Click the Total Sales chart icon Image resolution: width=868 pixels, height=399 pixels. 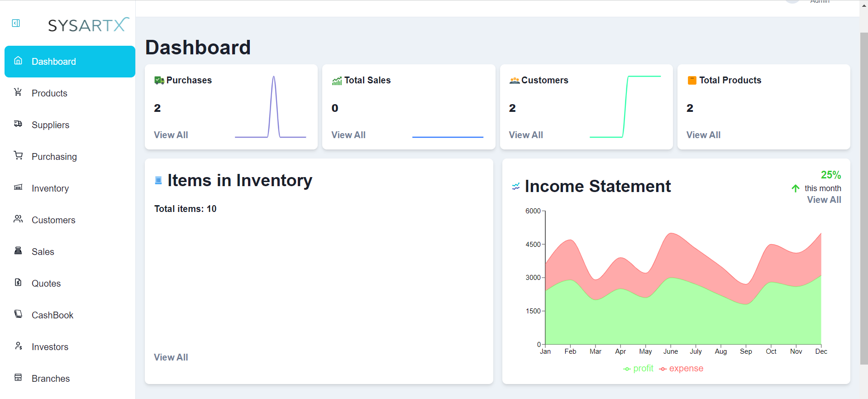pos(337,81)
